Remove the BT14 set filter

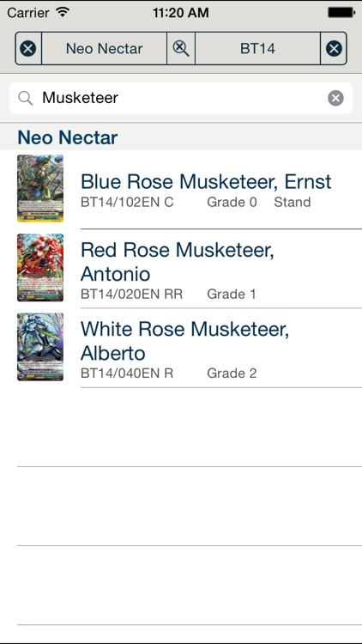click(334, 49)
